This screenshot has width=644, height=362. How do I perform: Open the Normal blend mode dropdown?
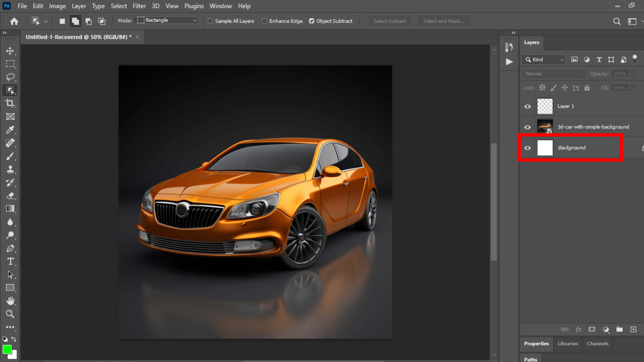point(554,74)
